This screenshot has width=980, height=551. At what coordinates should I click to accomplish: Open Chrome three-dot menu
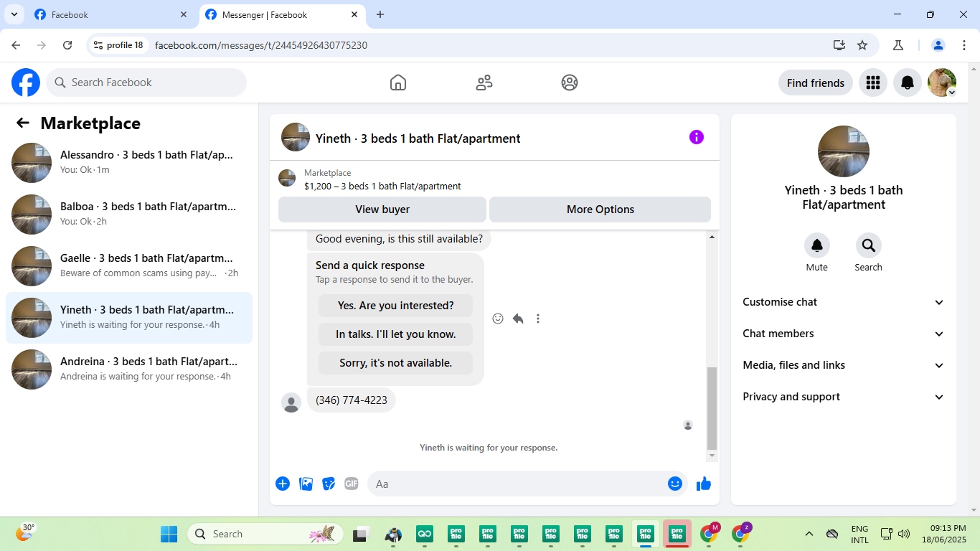pos(964,45)
